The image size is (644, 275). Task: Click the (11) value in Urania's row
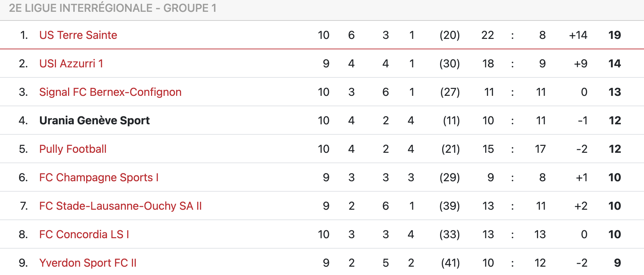pos(451,120)
